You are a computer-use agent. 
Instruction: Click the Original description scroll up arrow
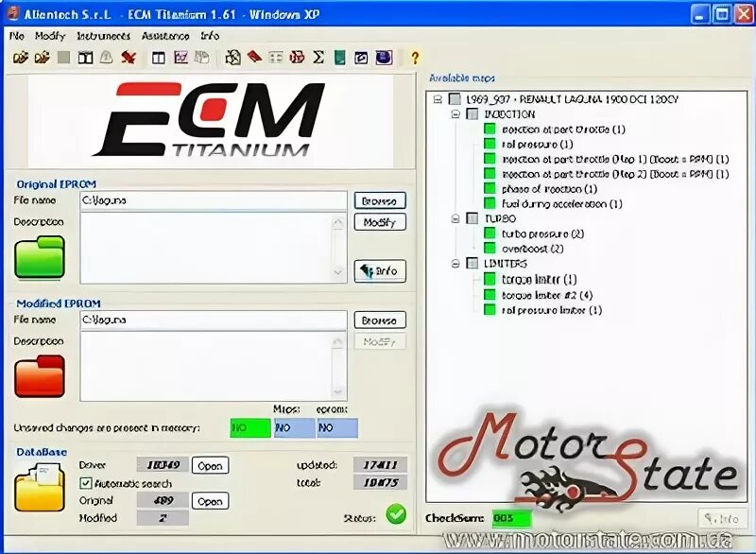point(338,222)
